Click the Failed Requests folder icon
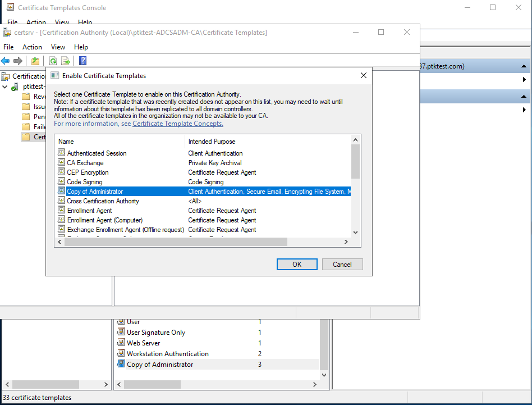The height and width of the screenshot is (405, 532). click(x=26, y=127)
